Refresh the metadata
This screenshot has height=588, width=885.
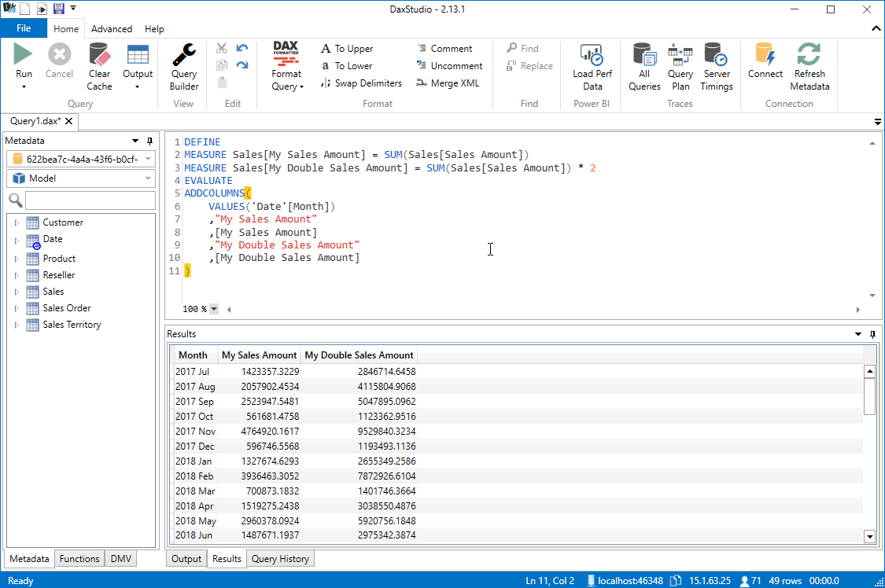[809, 67]
